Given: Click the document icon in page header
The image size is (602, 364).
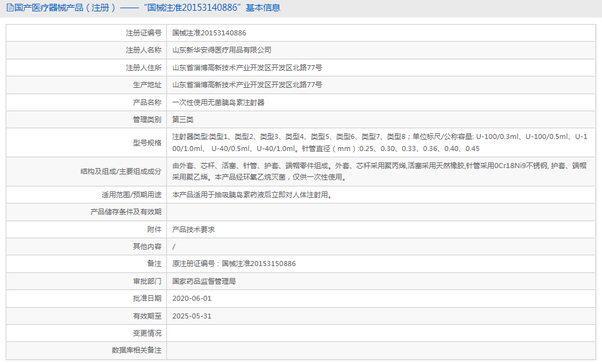Looking at the screenshot, I should point(10,8).
